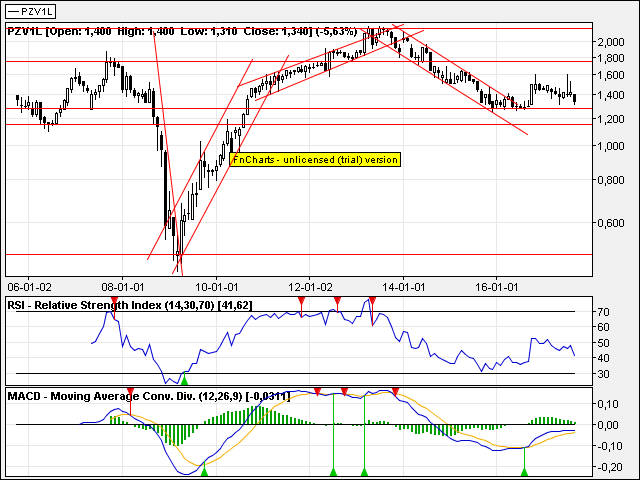
Task: Click the 1,000 price axis label
Action: [611, 147]
